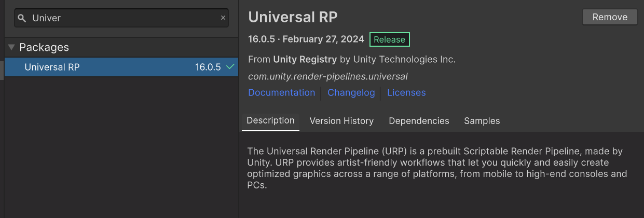Switch to the Description tab

tap(270, 120)
